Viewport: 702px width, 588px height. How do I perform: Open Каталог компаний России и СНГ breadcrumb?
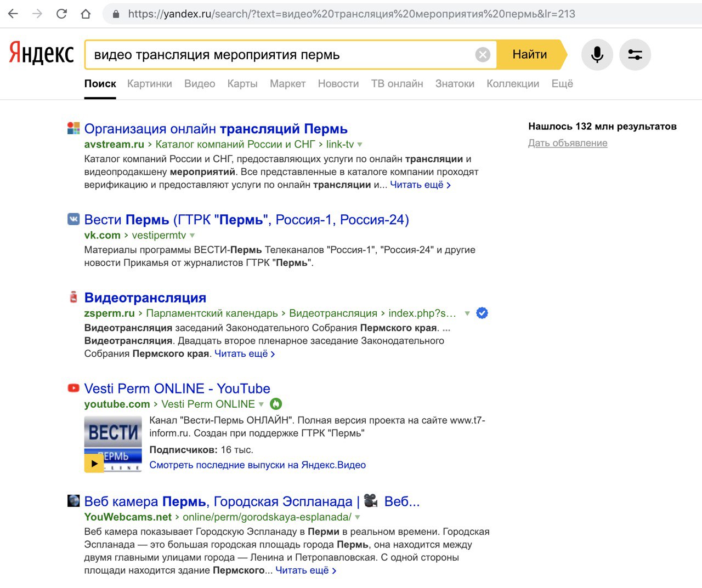(x=235, y=144)
